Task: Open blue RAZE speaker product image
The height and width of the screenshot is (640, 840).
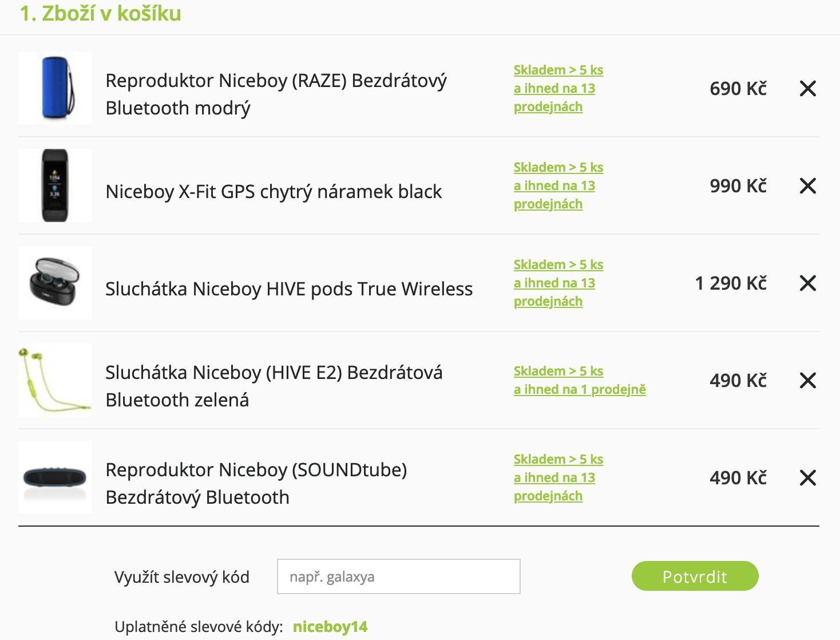Action: pyautogui.click(x=55, y=88)
